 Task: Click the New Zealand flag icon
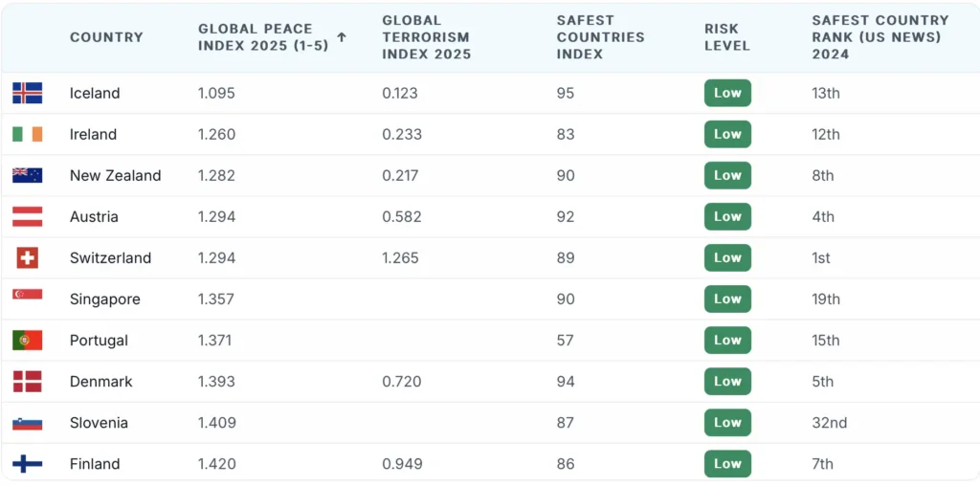point(27,175)
